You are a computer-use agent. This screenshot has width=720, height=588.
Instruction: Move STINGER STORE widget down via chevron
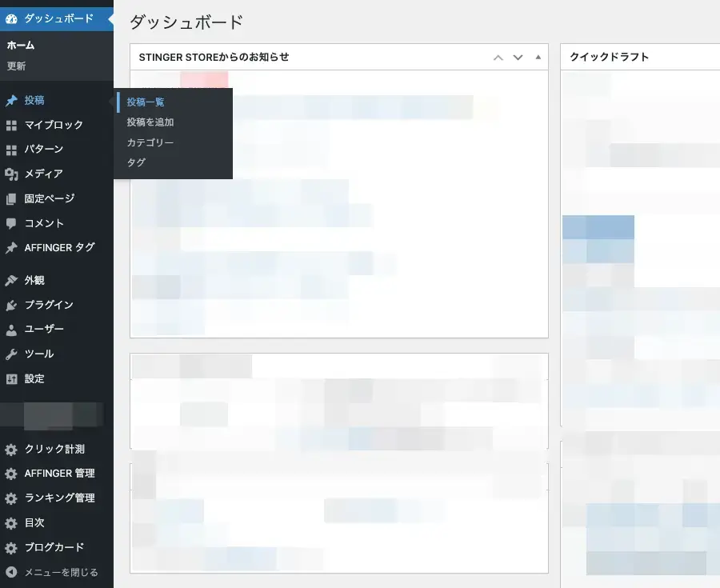point(517,57)
